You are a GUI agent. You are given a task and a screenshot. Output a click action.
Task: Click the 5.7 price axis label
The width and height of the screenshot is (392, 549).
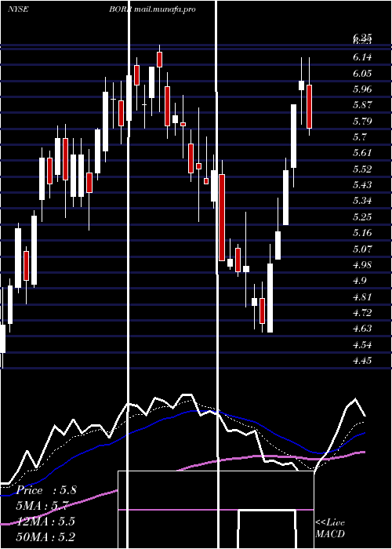[360, 137]
